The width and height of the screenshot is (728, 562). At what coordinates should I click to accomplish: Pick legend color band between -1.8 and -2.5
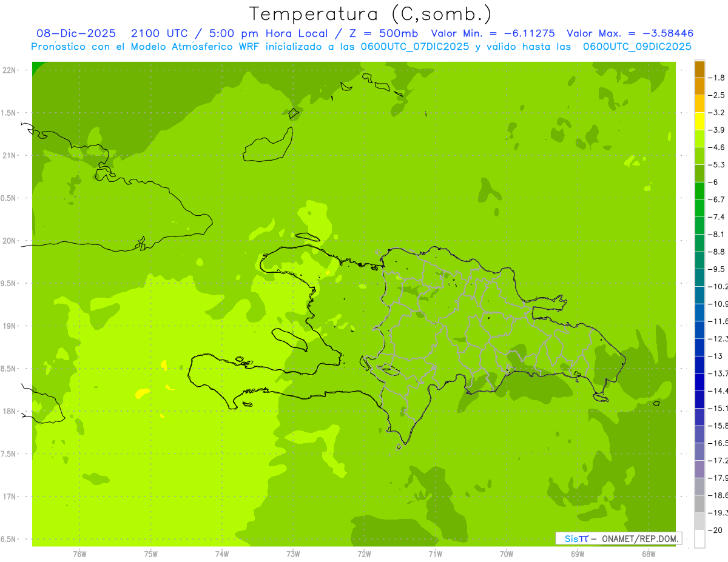point(699,87)
